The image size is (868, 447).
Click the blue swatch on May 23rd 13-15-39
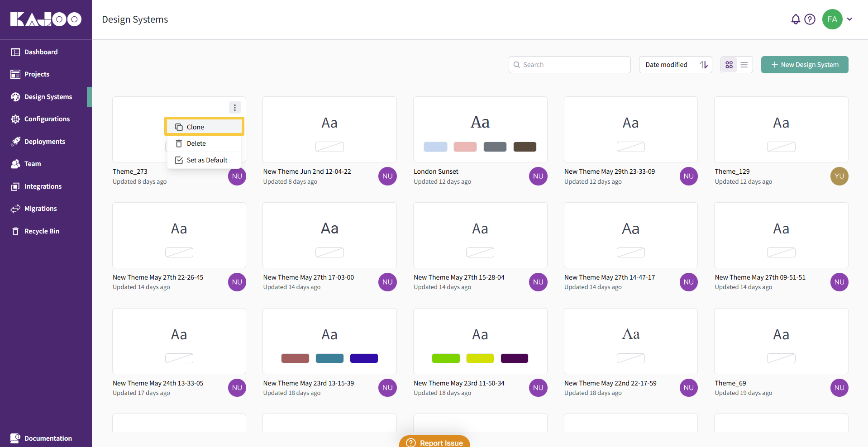pyautogui.click(x=364, y=358)
